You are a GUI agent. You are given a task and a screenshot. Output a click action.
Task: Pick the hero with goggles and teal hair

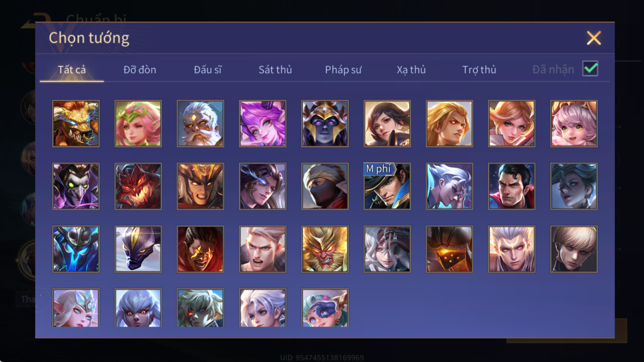click(x=325, y=308)
